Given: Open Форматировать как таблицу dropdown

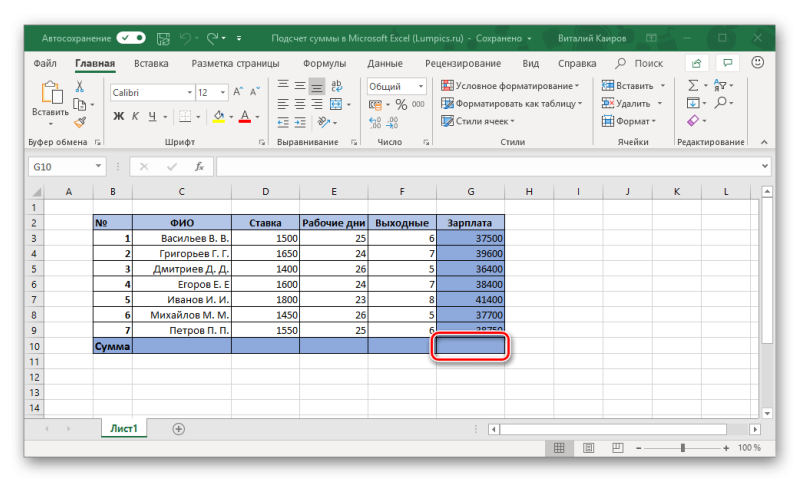Looking at the screenshot, I should (x=511, y=104).
